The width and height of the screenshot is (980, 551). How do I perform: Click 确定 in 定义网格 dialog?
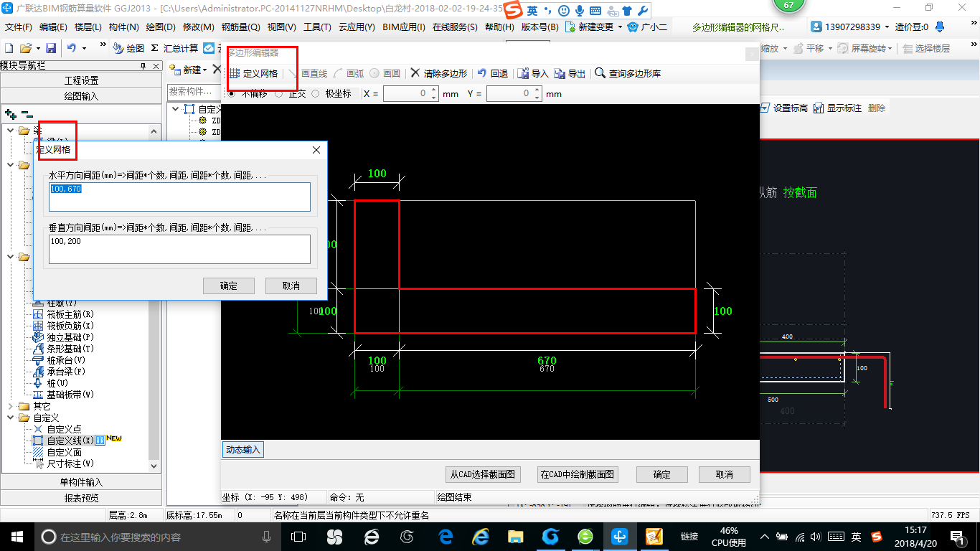229,286
